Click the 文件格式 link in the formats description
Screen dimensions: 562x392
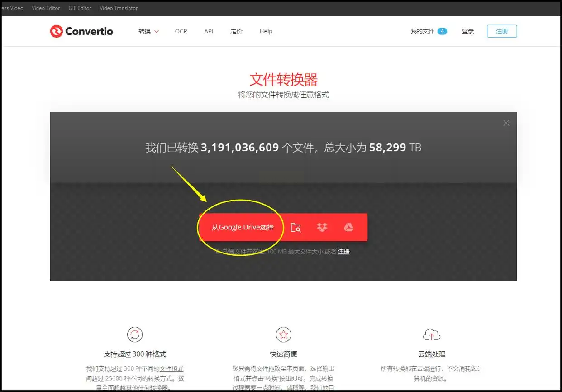[171, 369]
